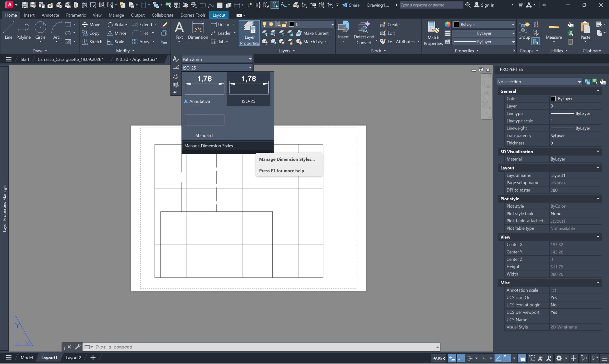
Task: Click the Save icon in quick access toolbar
Action: (24, 5)
